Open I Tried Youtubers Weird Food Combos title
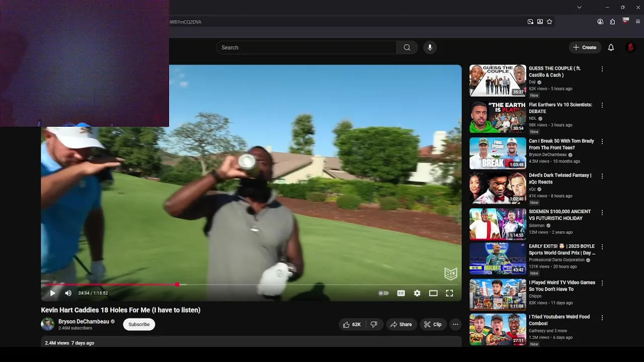 click(x=559, y=320)
